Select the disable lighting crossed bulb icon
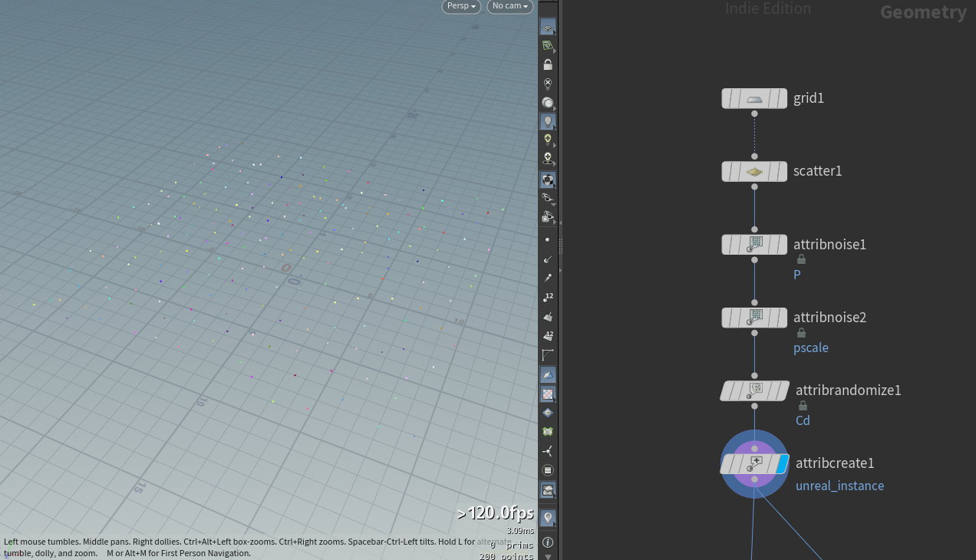Screen dimensions: 976x560 [x=548, y=84]
